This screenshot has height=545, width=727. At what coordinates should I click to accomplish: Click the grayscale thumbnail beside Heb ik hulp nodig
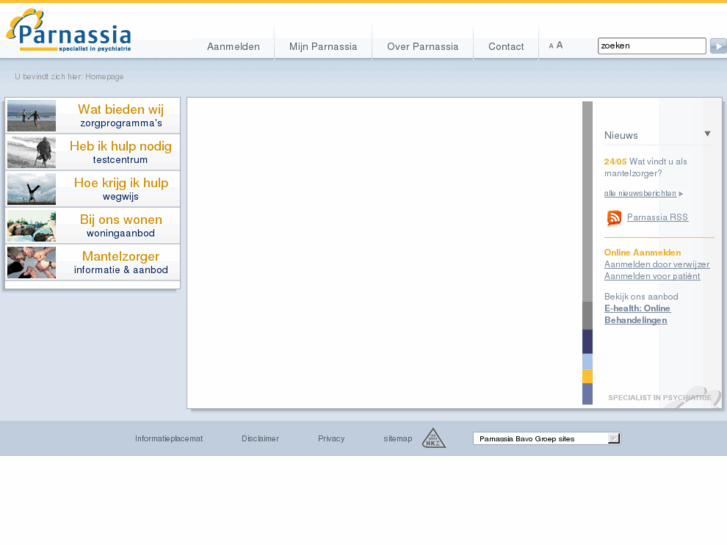coord(32,152)
